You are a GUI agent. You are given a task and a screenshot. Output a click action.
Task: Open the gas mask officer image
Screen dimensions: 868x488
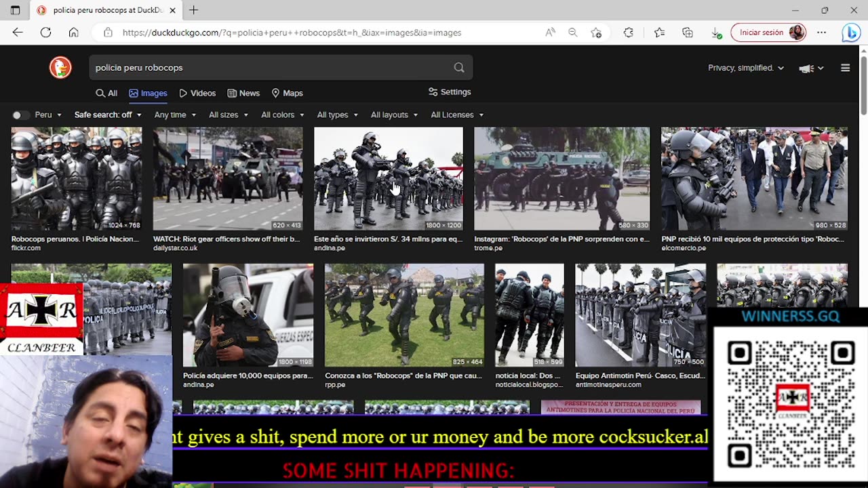pos(248,315)
